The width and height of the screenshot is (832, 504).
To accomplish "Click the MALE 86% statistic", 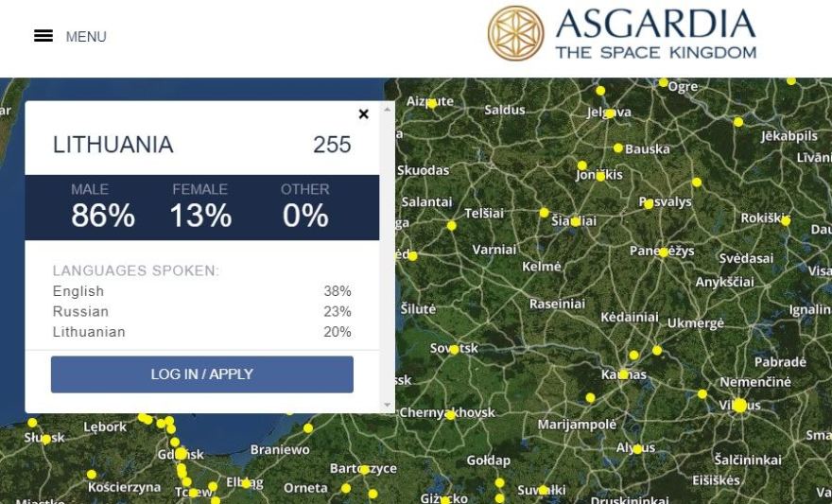I will (102, 207).
